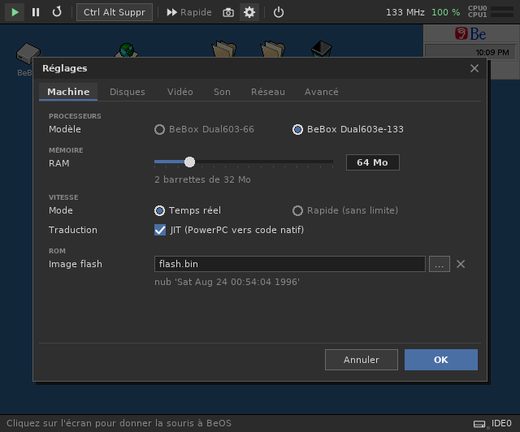Viewport: 520px width, 432px height.
Task: Open the second folder icon on the BeOS desktop
Action: point(273,49)
